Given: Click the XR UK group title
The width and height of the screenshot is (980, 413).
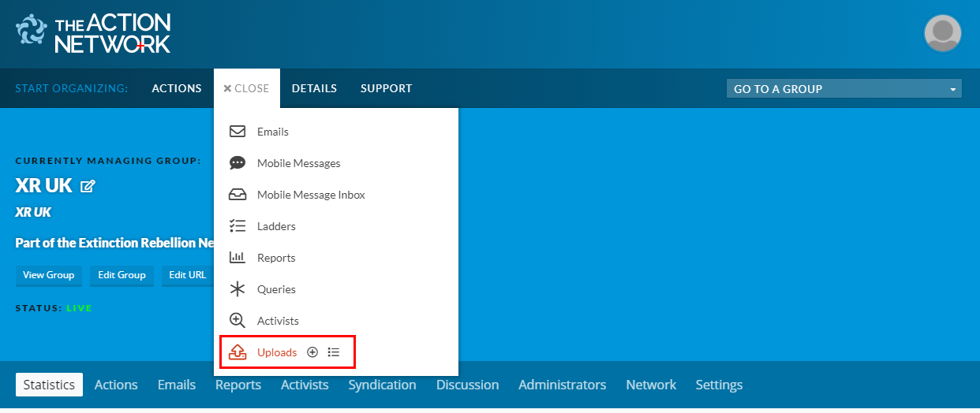Looking at the screenshot, I should click(x=44, y=186).
